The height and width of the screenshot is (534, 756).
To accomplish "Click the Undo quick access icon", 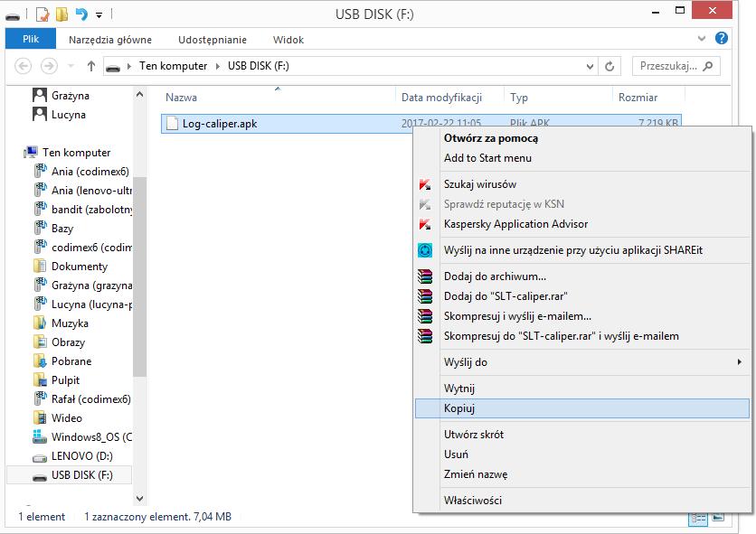I will (x=81, y=14).
